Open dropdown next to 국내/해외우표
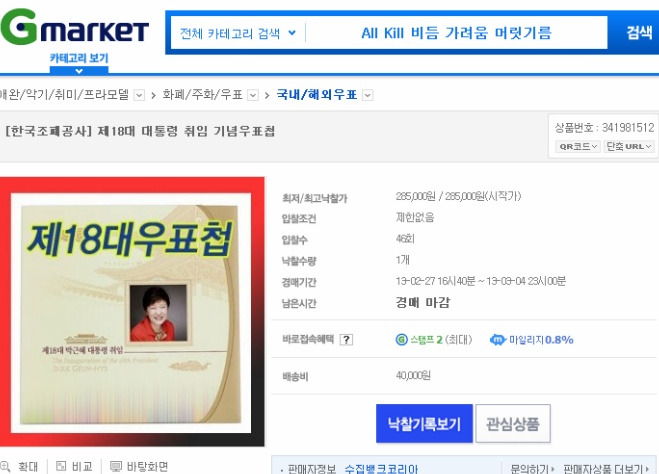The height and width of the screenshot is (474, 659). pyautogui.click(x=367, y=95)
